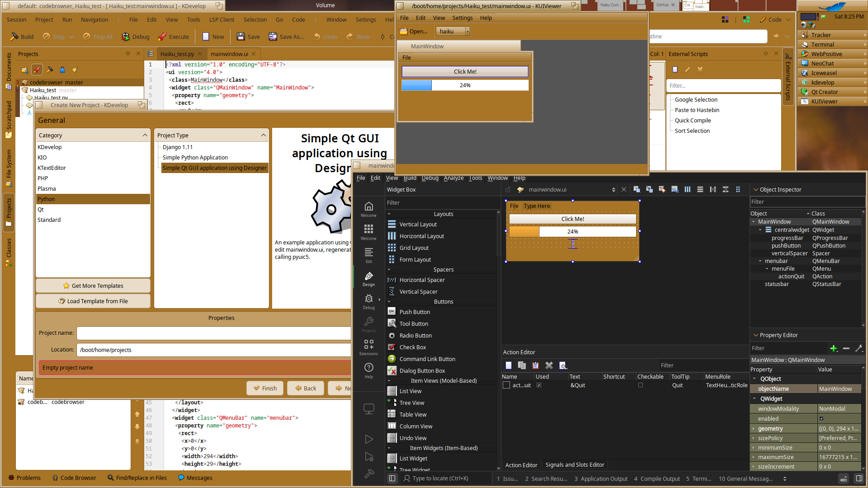868x488 pixels.
Task: Open the Analyze menu in Qt Creator
Action: pos(453,178)
